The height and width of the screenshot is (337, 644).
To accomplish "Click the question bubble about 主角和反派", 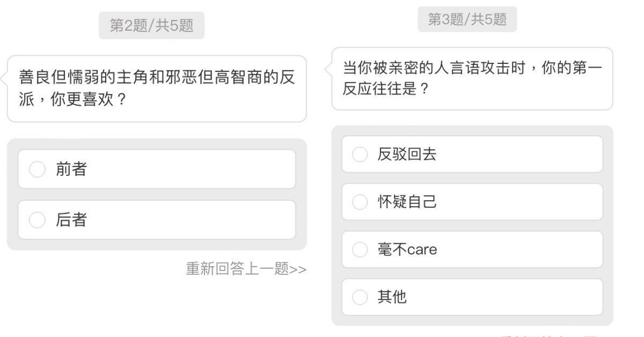I will 157,89.
